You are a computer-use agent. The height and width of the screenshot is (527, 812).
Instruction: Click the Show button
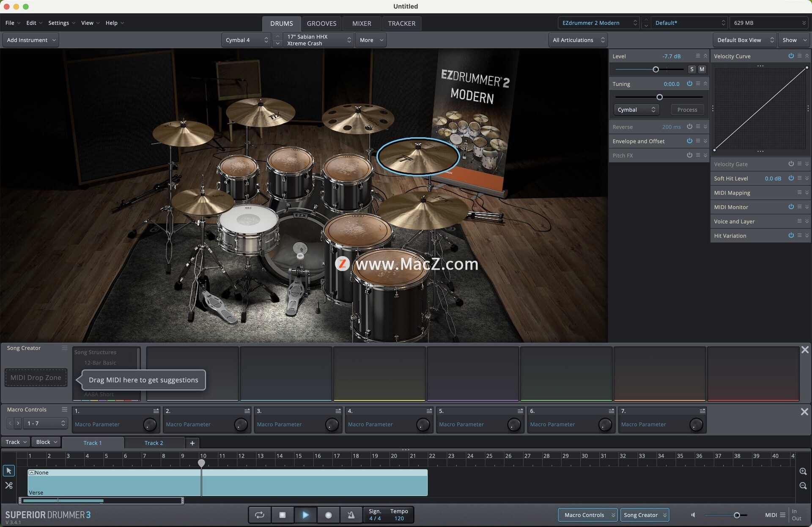point(793,40)
